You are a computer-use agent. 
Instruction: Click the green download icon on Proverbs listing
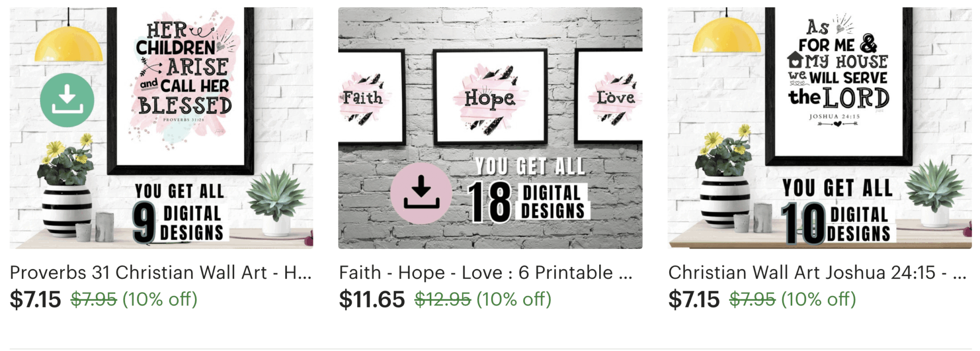click(x=67, y=100)
